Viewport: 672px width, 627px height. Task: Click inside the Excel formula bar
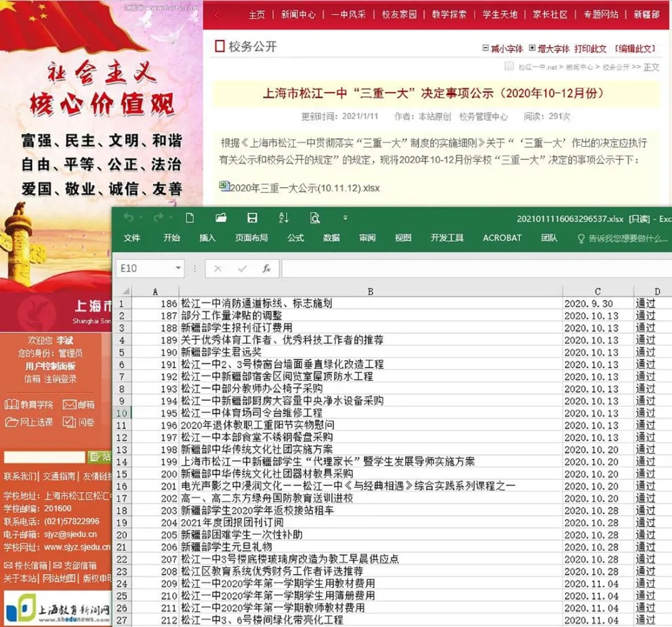(x=477, y=269)
